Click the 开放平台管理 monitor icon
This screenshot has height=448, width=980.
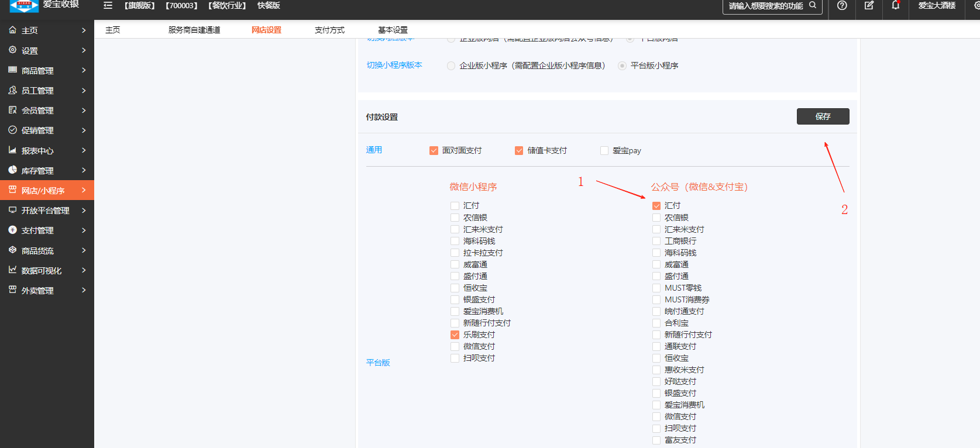tap(12, 210)
